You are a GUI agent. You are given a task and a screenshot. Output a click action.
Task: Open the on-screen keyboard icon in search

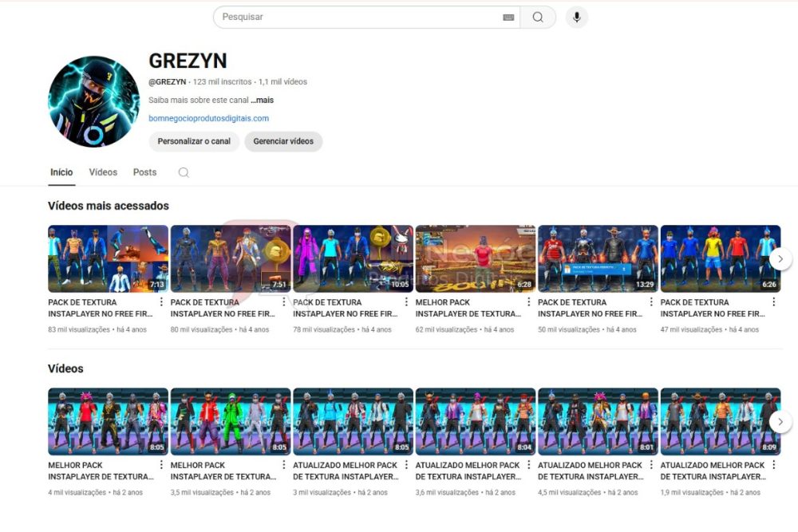[x=508, y=18]
